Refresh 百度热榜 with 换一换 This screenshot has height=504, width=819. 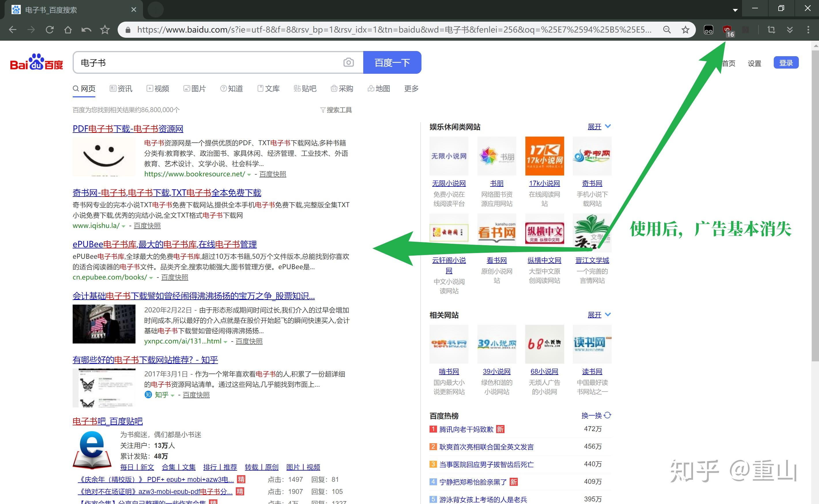click(596, 415)
